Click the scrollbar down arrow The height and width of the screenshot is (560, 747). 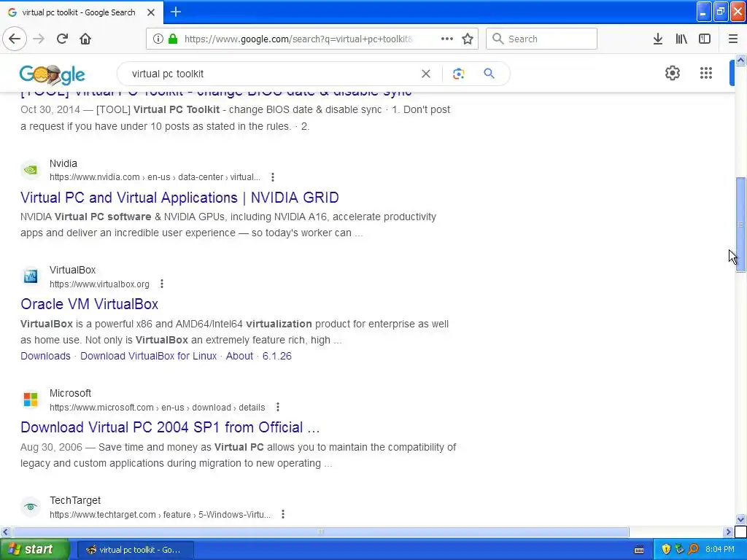pyautogui.click(x=740, y=519)
